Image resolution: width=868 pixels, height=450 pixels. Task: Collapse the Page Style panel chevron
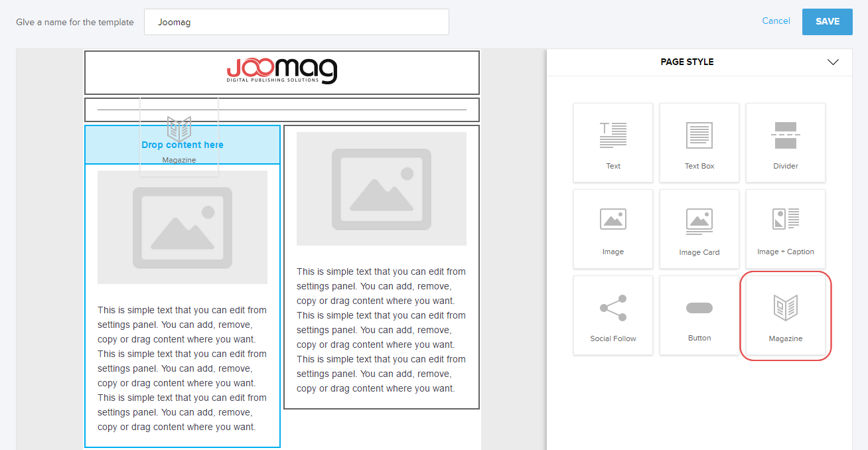click(833, 62)
